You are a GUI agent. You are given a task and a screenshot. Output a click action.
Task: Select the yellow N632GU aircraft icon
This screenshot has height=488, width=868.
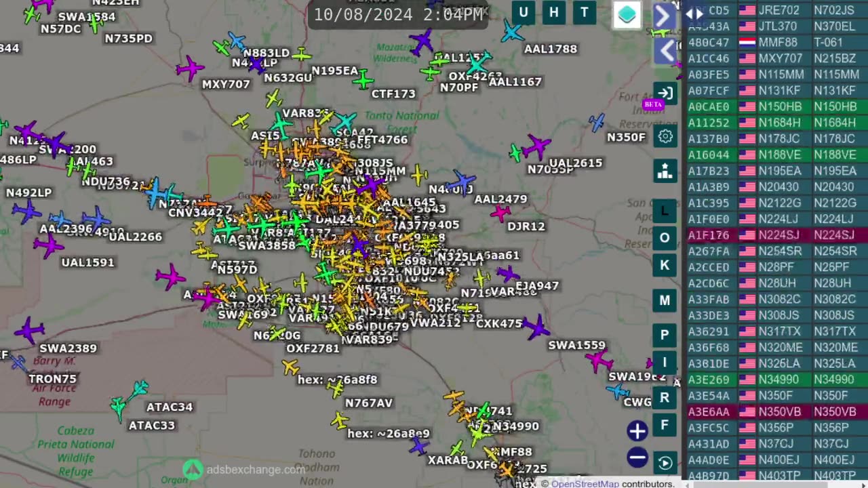coord(273,99)
